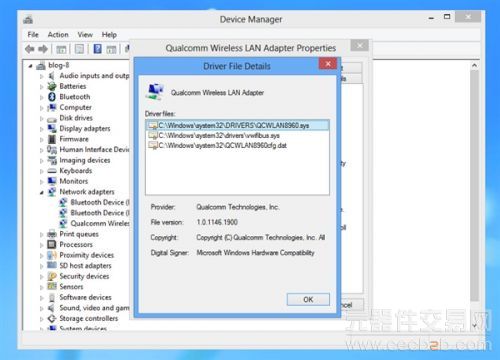Click the Properties toolbar icon
Screen dimensions: 500x360
[79, 49]
